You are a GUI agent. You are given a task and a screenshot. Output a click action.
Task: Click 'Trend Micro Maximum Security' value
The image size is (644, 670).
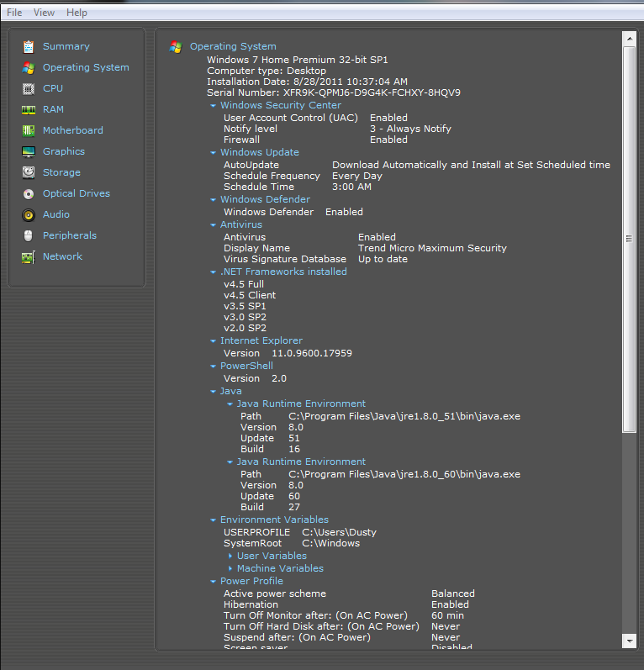pyautogui.click(x=432, y=248)
